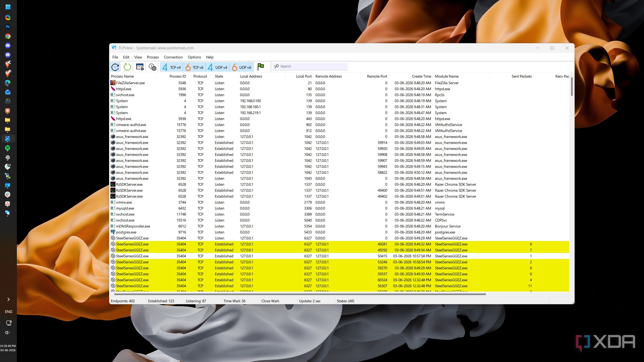The width and height of the screenshot is (644, 362).
Task: Click the horizontal scrollbar in TCPView
Action: coord(300,294)
